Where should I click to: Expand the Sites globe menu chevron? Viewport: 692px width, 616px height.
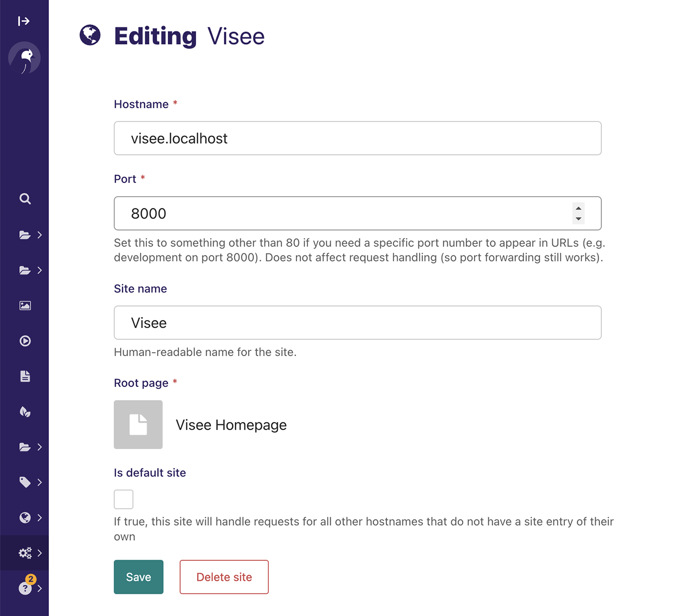40,517
